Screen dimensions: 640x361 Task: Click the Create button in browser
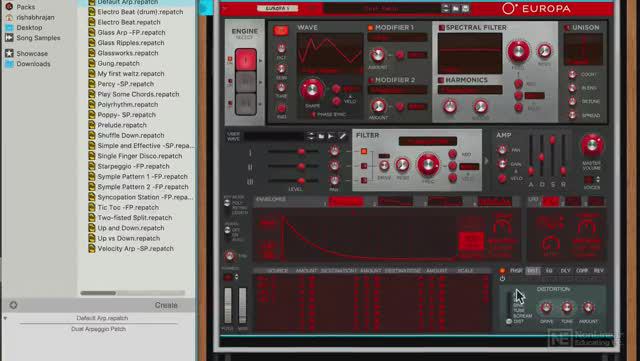pos(166,305)
